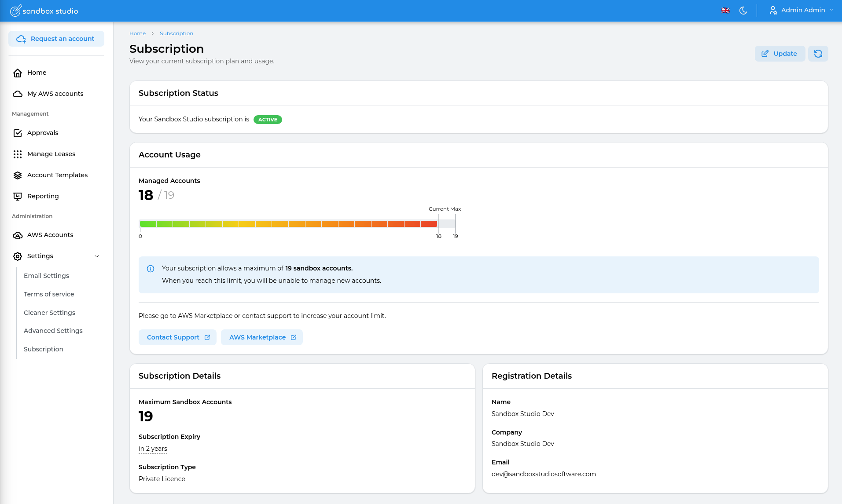
Task: Click the Sandbox Studio logo
Action: 44,11
